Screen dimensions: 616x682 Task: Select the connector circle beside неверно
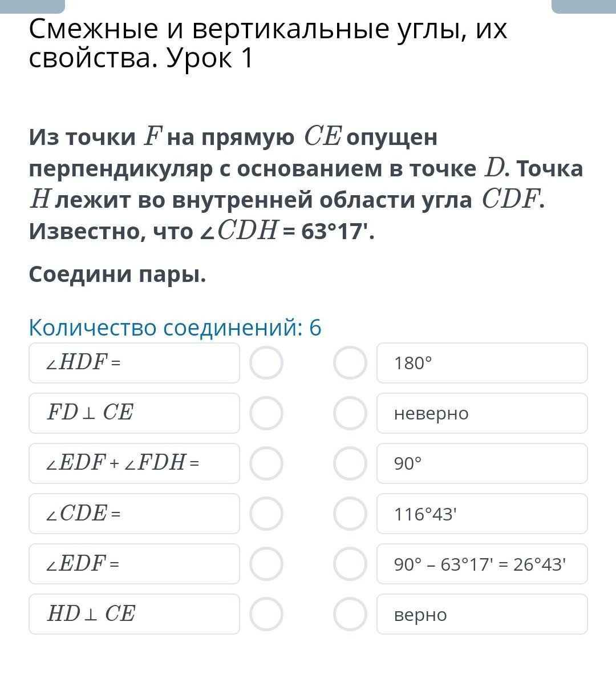tap(350, 413)
